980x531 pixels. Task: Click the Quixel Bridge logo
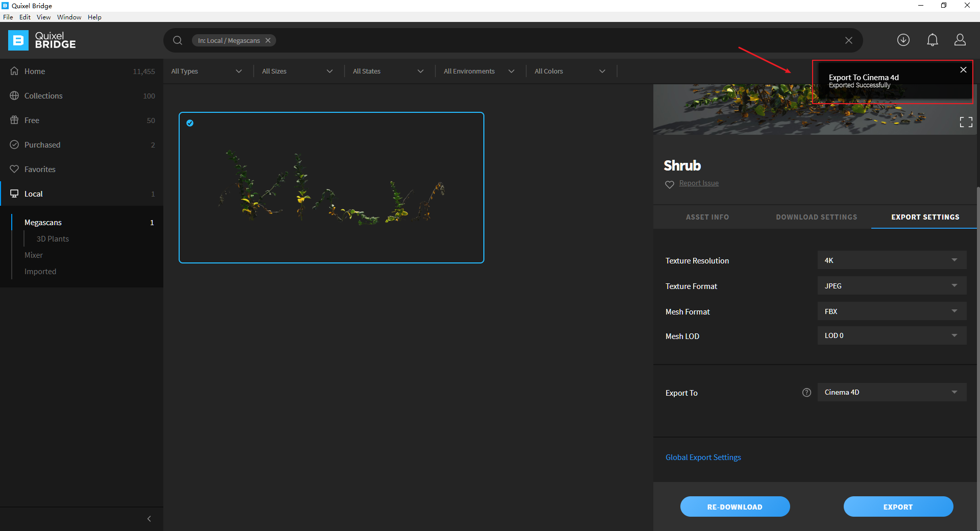(42, 40)
